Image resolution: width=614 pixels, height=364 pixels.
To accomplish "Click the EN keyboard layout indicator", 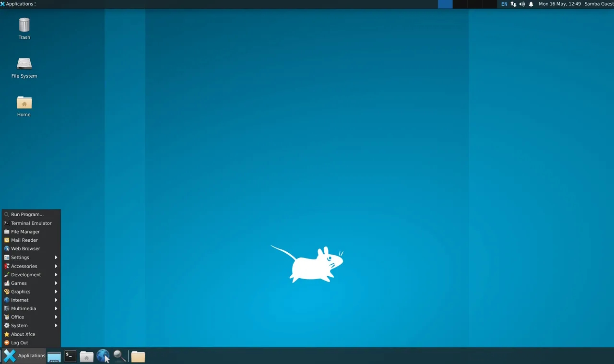I will pyautogui.click(x=504, y=4).
